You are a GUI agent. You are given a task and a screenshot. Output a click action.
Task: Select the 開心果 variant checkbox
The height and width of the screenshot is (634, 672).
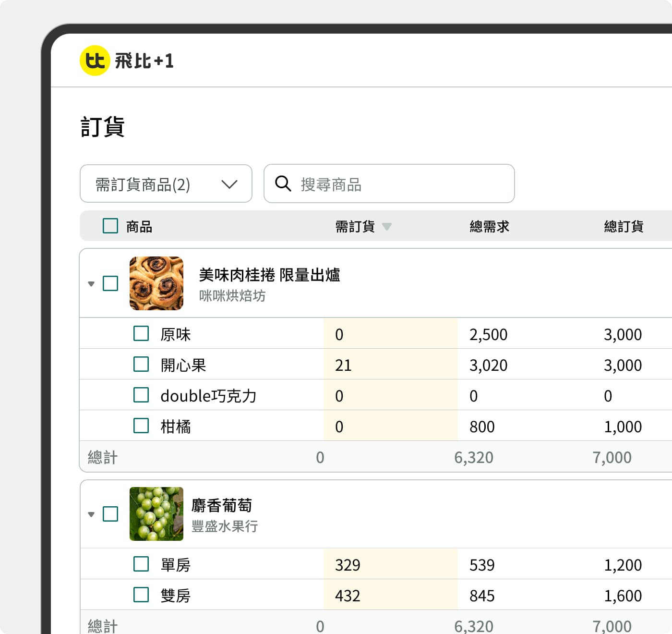click(141, 364)
